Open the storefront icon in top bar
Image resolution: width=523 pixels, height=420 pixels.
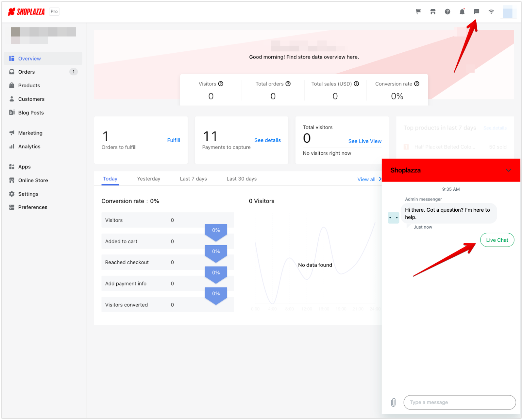tap(433, 12)
